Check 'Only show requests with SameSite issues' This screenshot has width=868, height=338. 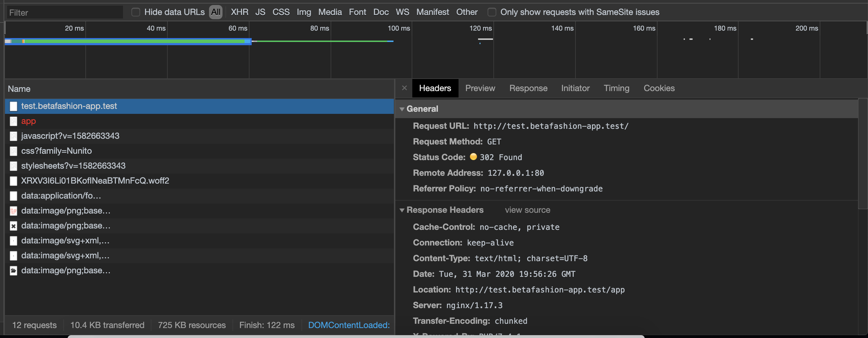point(492,12)
